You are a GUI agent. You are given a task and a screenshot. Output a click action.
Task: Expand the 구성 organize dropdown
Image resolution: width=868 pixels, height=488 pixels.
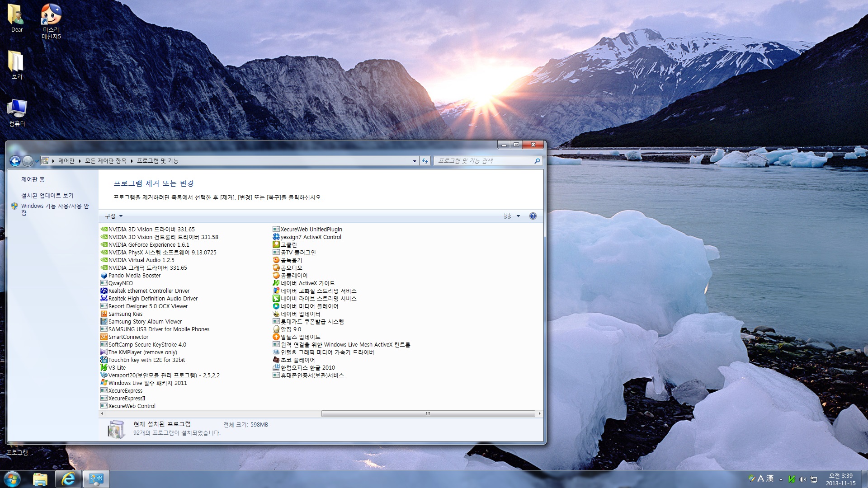tap(114, 216)
